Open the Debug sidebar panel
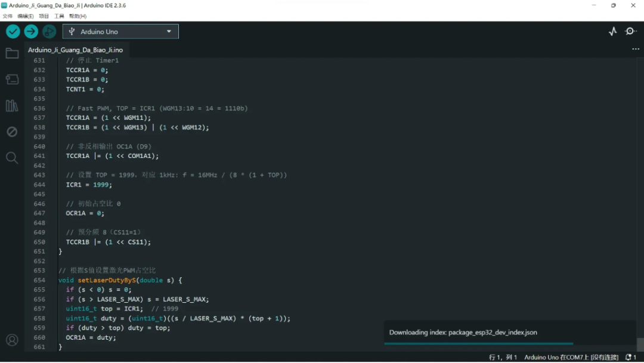 12,132
